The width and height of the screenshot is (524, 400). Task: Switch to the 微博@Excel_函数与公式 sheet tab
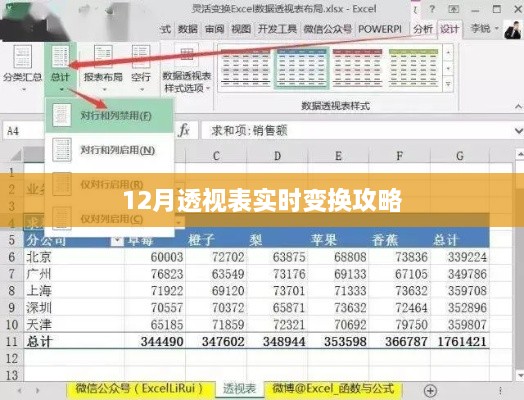(334, 389)
